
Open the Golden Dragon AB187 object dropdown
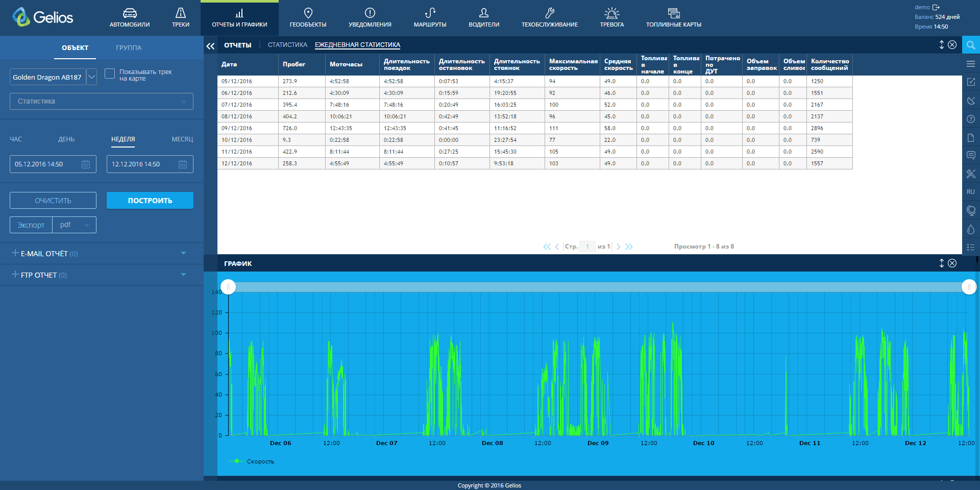point(92,77)
